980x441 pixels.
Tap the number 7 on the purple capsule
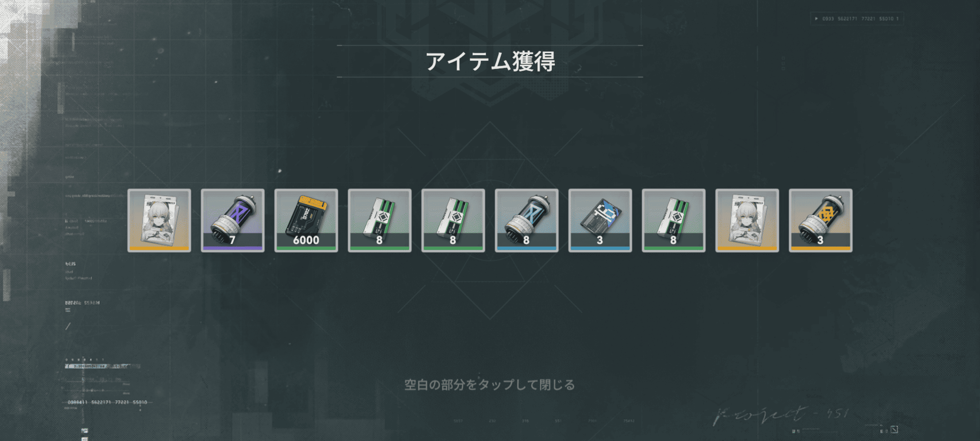point(232,240)
